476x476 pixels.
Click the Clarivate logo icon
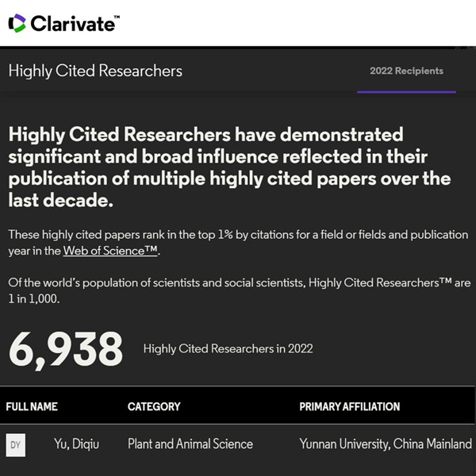[x=17, y=23]
